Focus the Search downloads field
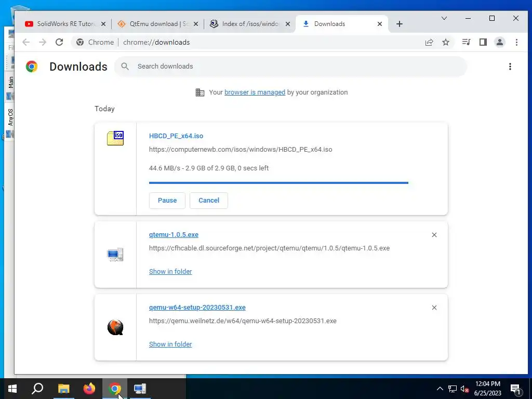The height and width of the screenshot is (399, 532). pos(291,66)
